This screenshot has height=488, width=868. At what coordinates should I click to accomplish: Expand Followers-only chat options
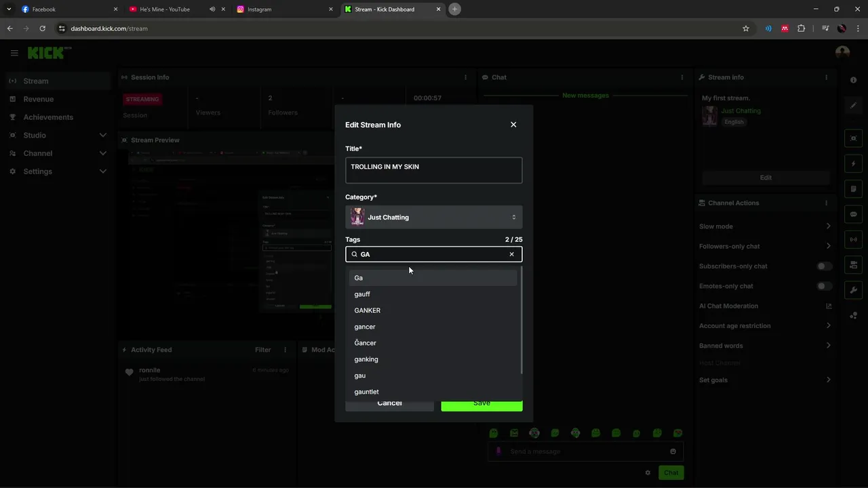(828, 246)
